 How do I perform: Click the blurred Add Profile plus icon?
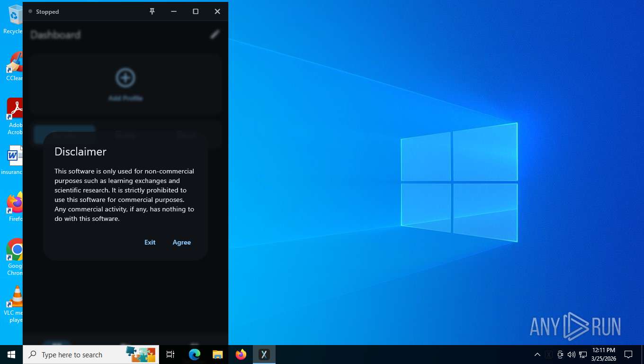click(125, 78)
